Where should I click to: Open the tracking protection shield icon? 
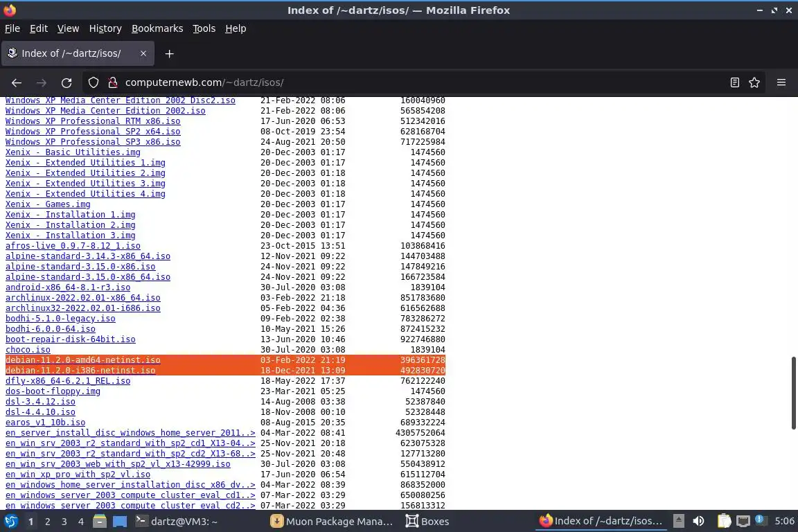[x=94, y=82]
